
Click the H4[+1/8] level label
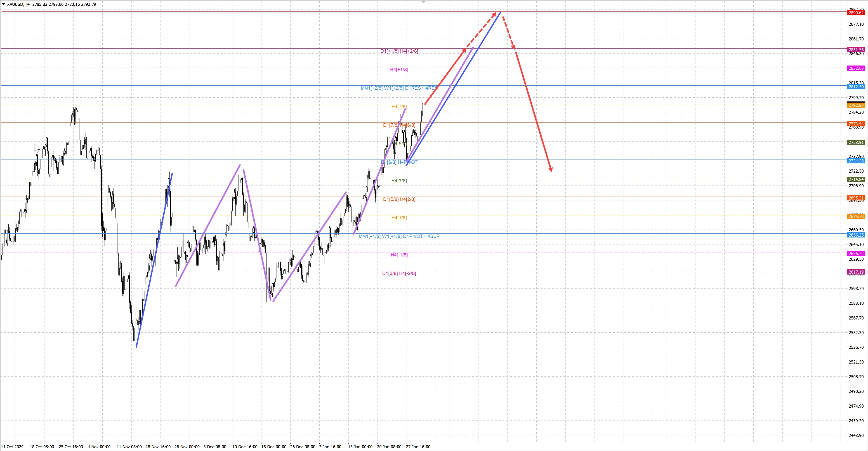399,70
